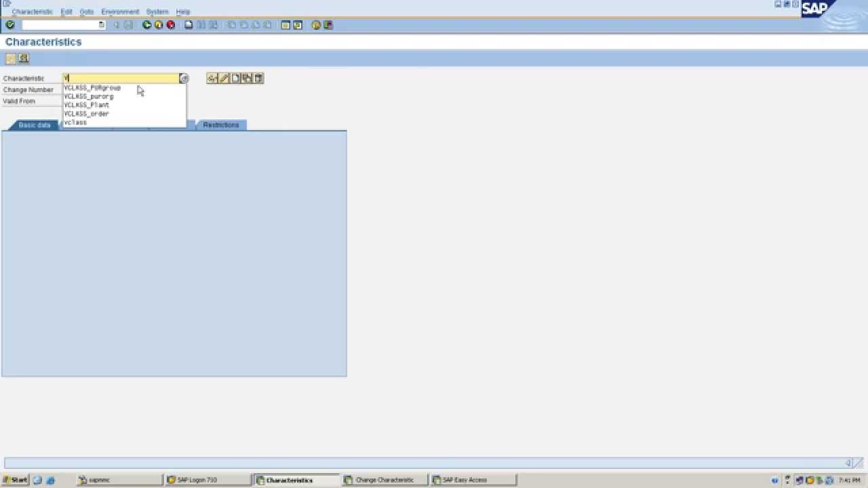
Task: Select YCLASS_PoRgroup from the suggestion list
Action: pos(92,87)
